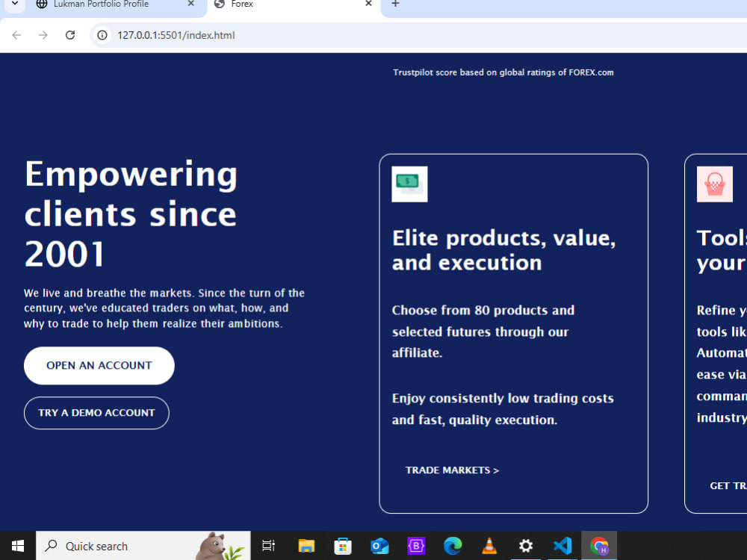
Task: Close the Lukman Portfolio Profile tab
Action: click(191, 4)
